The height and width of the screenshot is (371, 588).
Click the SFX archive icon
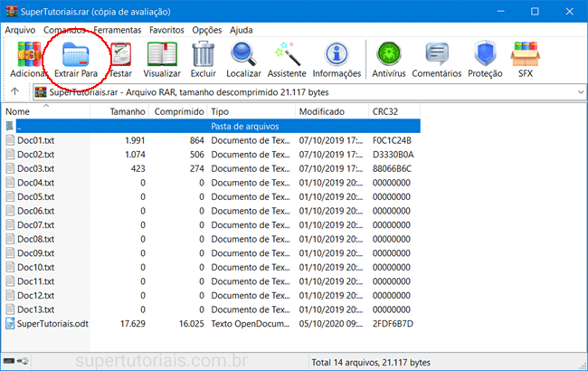(x=526, y=56)
